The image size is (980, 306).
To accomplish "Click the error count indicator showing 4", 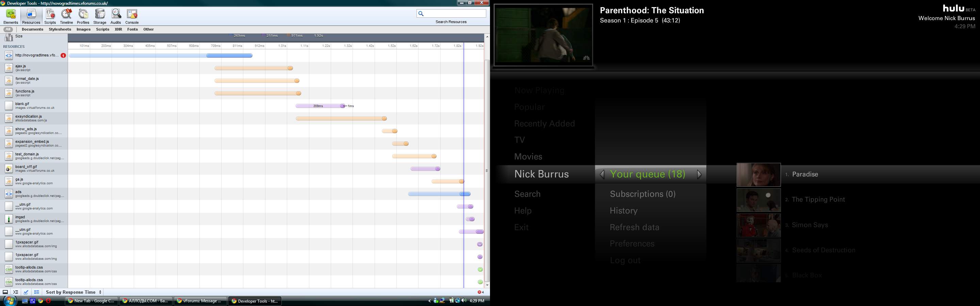I will point(481,292).
